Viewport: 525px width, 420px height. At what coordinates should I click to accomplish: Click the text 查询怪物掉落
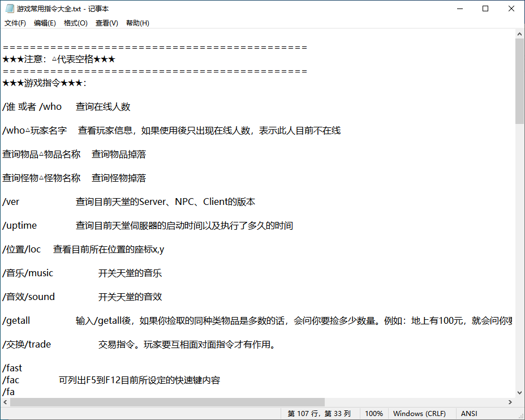pos(119,178)
